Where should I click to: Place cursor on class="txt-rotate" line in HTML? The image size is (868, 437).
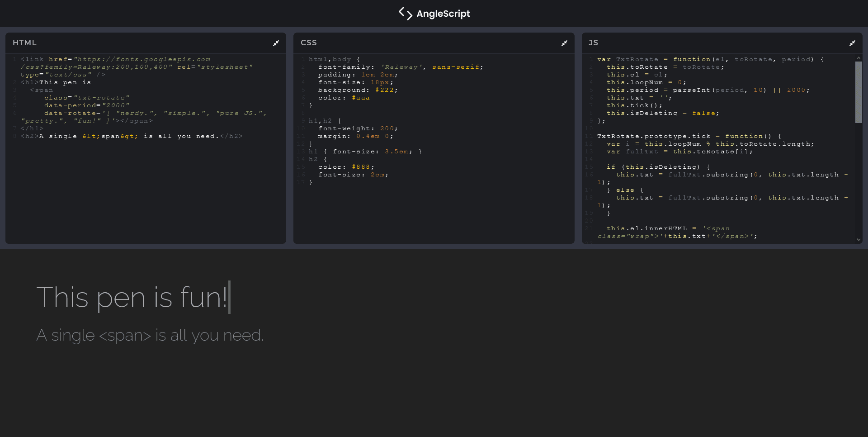click(87, 98)
